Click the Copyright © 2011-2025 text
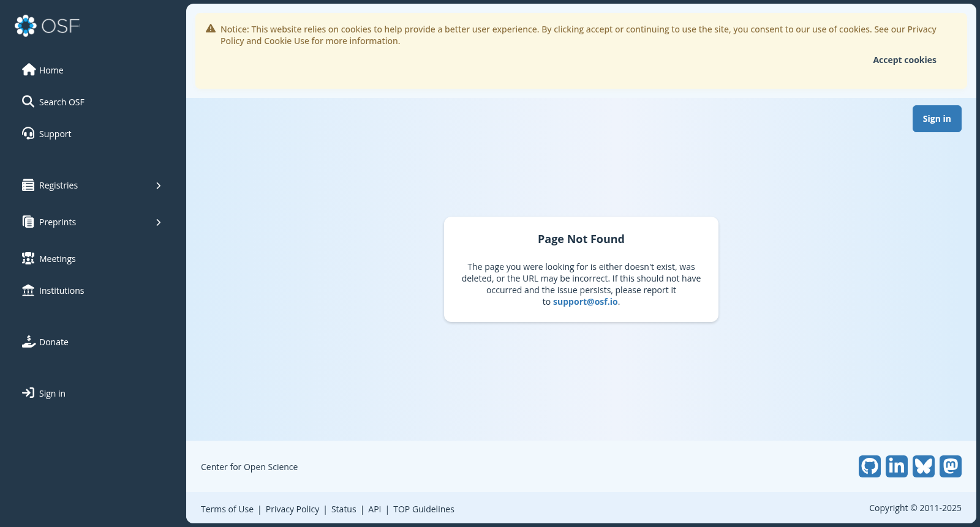This screenshot has width=980, height=527. [x=915, y=508]
